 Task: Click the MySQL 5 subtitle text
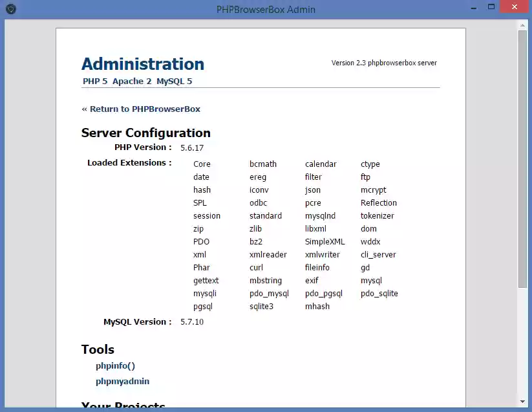coord(175,81)
